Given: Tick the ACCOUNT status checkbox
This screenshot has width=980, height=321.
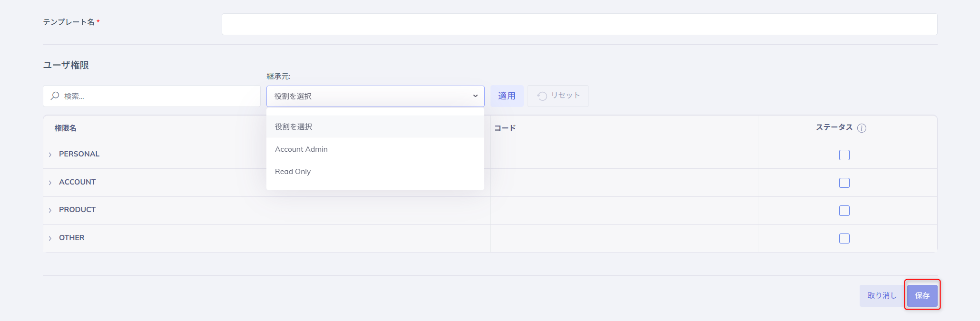Looking at the screenshot, I should point(844,183).
